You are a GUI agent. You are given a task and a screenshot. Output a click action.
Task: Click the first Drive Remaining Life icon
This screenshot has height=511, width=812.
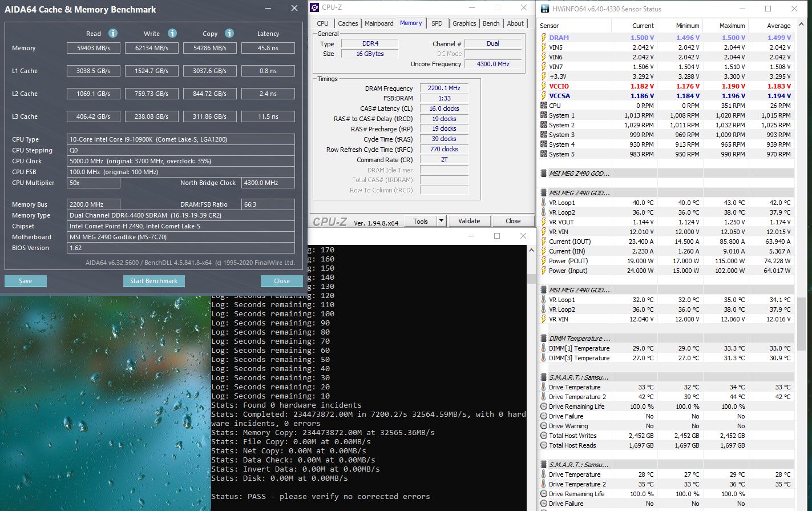544,407
